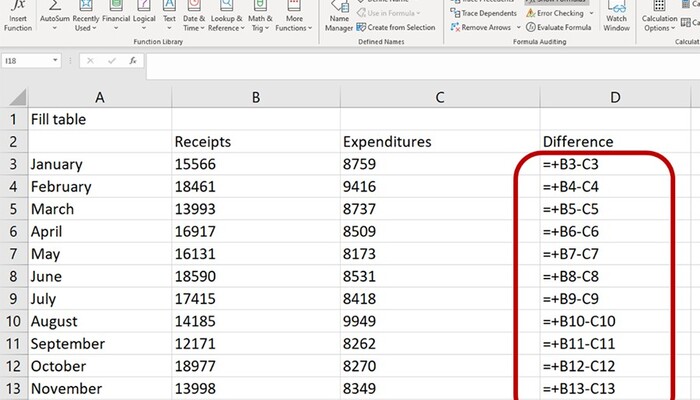The height and width of the screenshot is (400, 700).
Task: Select column A header
Action: [x=100, y=97]
